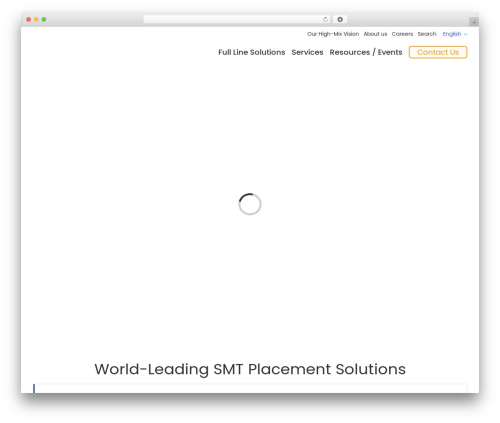Expand the English language dropdown

(455, 34)
